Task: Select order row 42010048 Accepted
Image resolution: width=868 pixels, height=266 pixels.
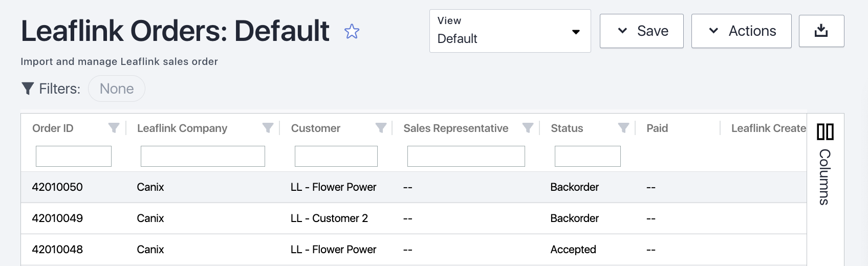Action: 57,250
